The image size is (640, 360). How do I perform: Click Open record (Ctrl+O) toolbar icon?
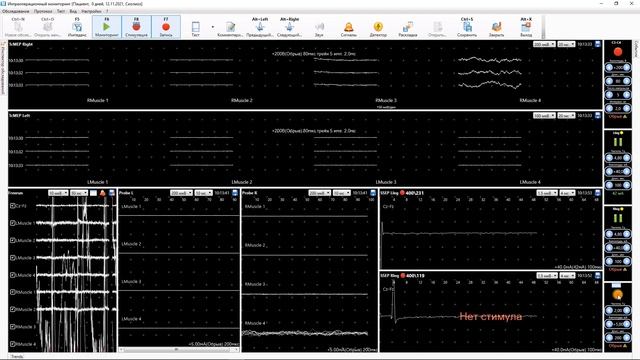coord(47,27)
